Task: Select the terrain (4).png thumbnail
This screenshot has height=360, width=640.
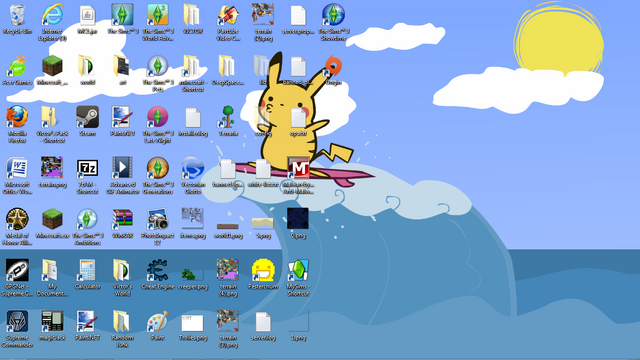Action: coord(228,270)
